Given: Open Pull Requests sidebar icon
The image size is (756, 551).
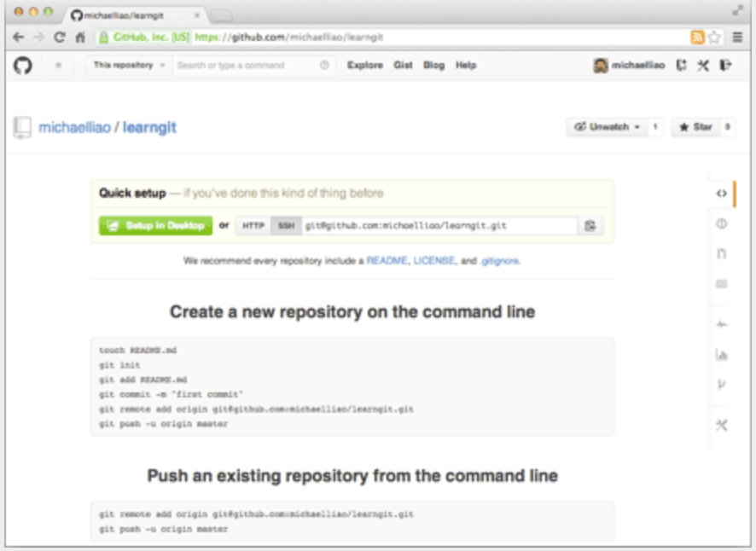Looking at the screenshot, I should point(721,253).
